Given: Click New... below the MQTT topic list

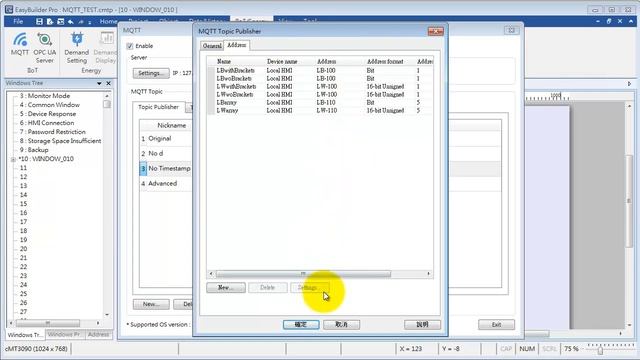Looking at the screenshot, I should (151, 304).
